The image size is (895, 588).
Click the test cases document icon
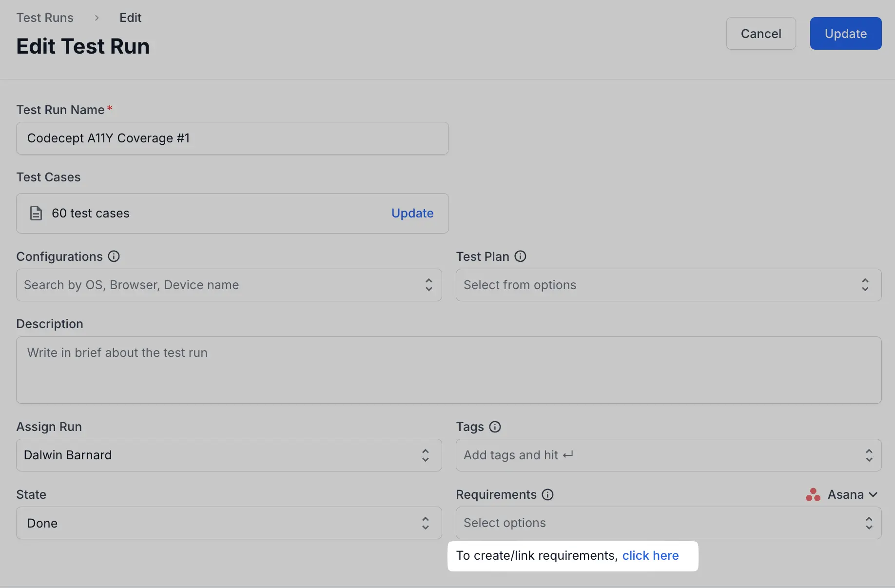point(36,214)
